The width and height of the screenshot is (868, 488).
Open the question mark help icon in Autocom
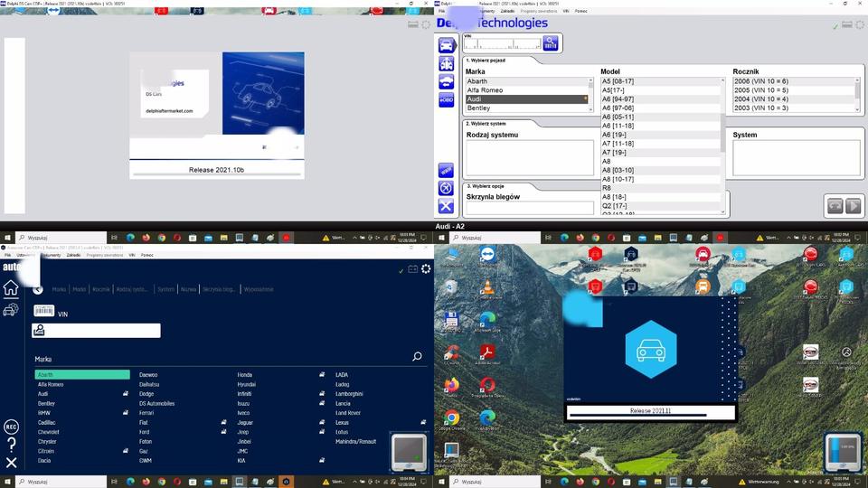pos(11,445)
